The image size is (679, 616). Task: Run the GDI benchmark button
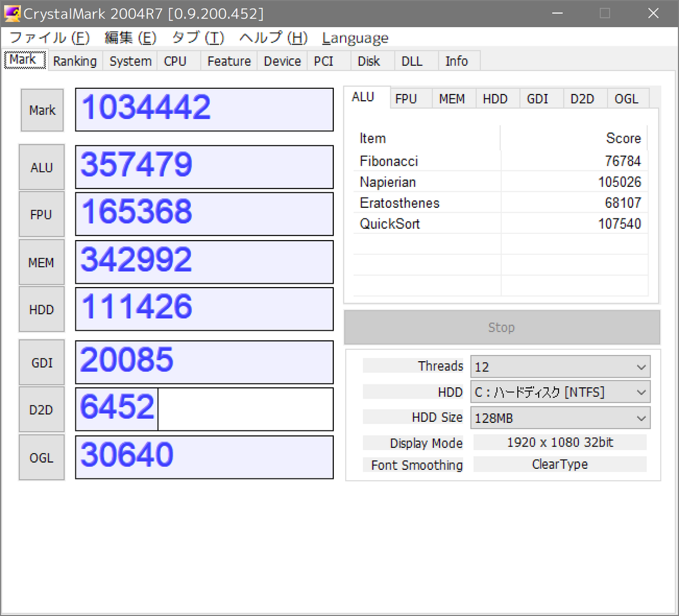pos(42,363)
